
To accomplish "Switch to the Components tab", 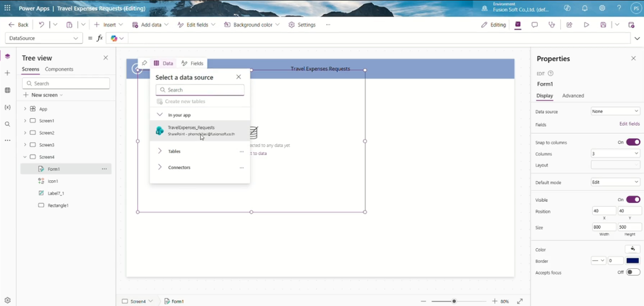I will tap(59, 69).
